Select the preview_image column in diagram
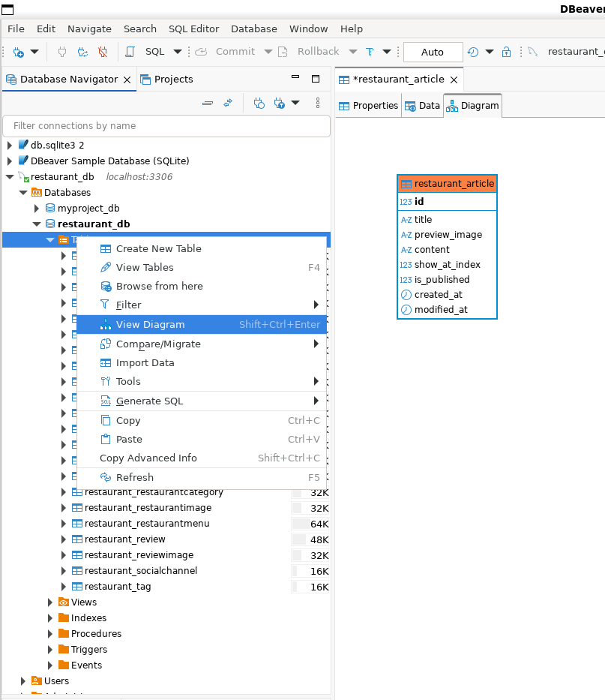Screen dimensions: 605x700 point(447,235)
